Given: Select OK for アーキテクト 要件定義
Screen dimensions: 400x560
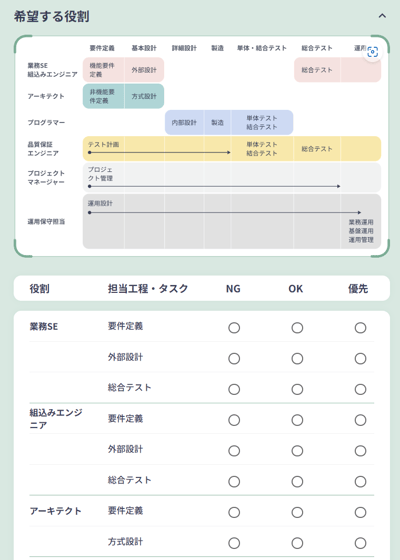Looking at the screenshot, I should pyautogui.click(x=297, y=512).
